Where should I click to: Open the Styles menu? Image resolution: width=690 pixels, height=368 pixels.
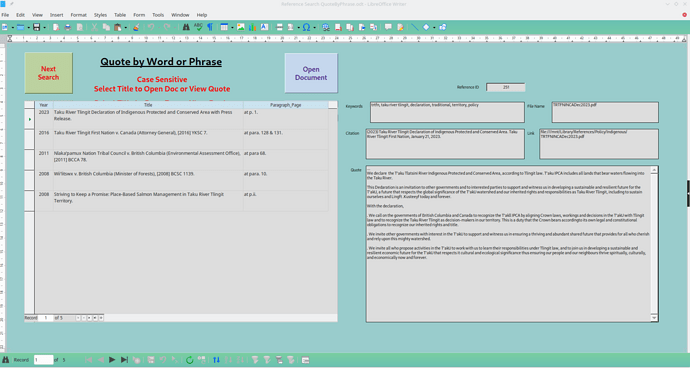(100, 15)
